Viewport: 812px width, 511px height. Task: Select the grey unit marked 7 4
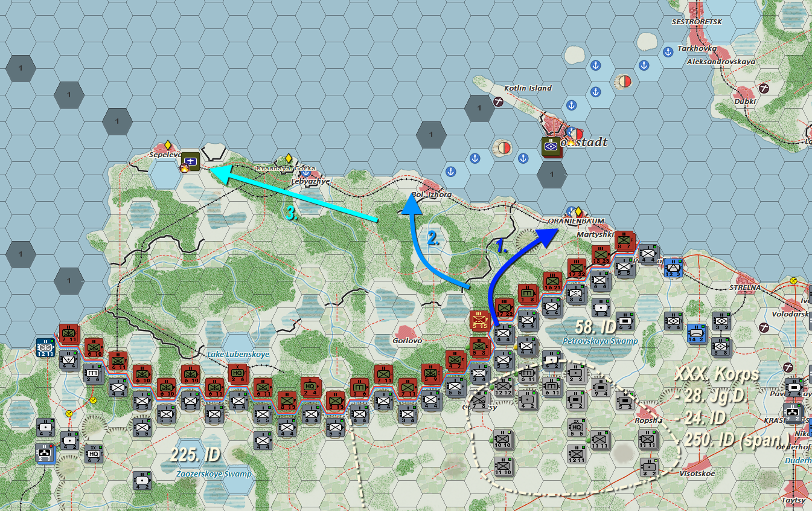pos(794,387)
